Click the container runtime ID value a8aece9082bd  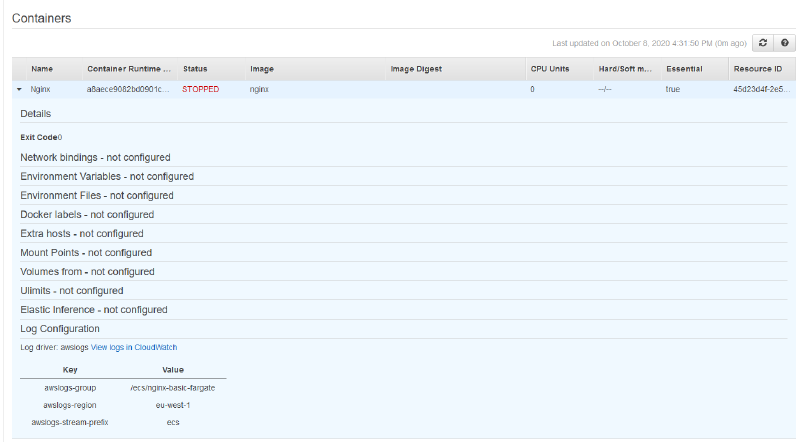(129, 89)
